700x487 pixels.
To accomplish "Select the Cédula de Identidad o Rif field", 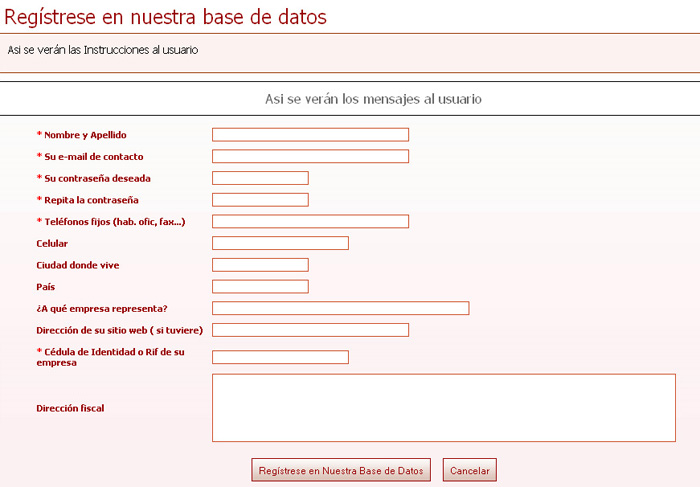I will click(x=280, y=357).
